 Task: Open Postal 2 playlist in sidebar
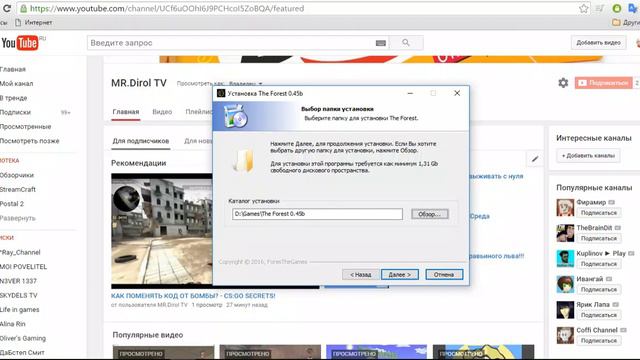pyautogui.click(x=12, y=204)
